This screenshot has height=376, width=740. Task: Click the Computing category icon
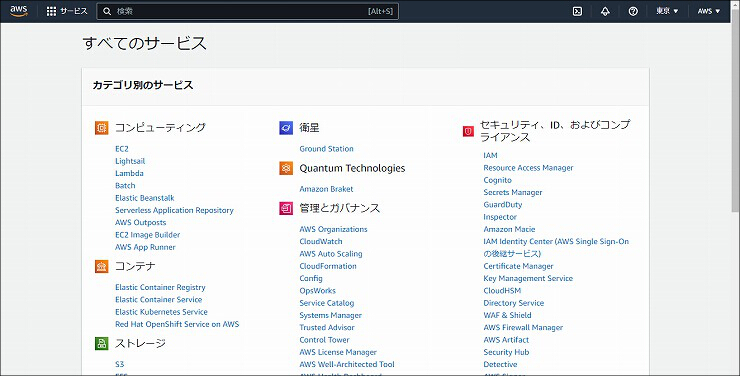(101, 128)
